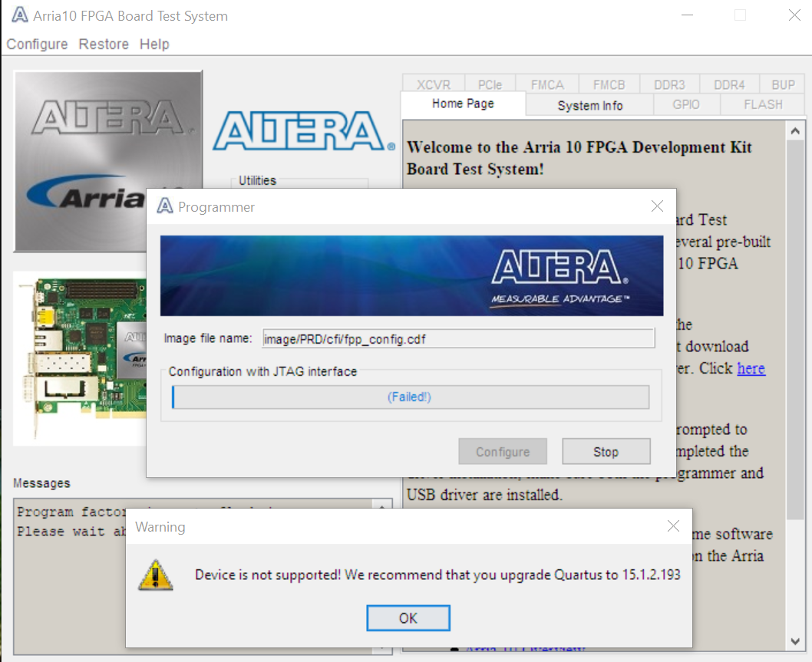Open the Restore menu

coord(104,44)
